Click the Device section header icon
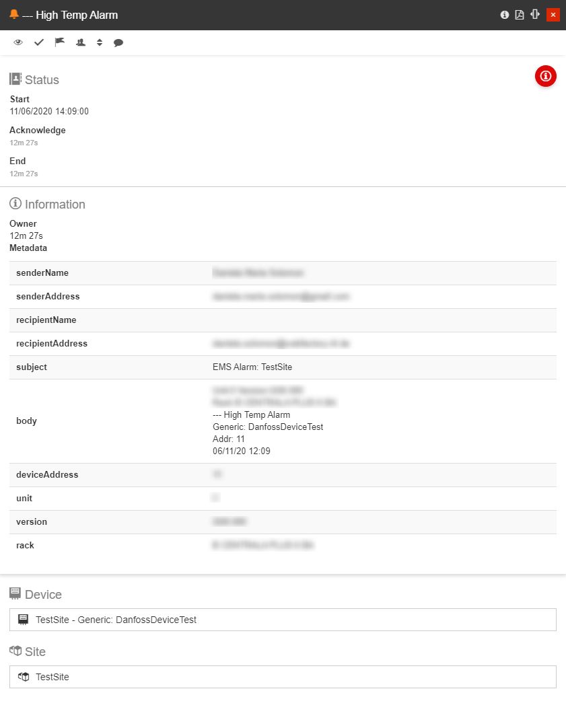This screenshot has width=566, height=728. click(x=15, y=593)
